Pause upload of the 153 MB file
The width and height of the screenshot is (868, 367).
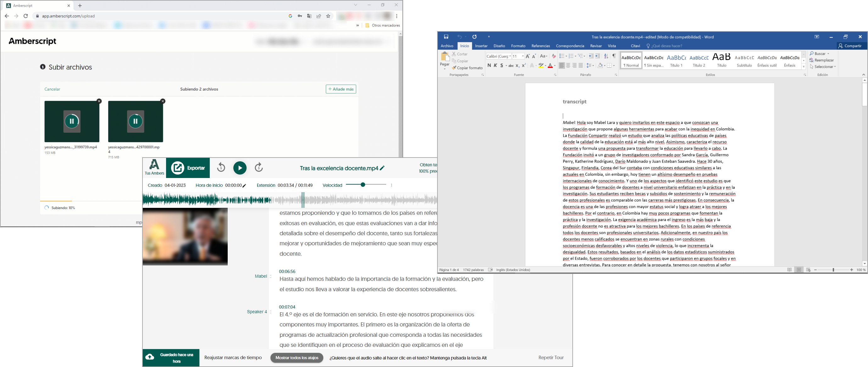[x=72, y=121]
